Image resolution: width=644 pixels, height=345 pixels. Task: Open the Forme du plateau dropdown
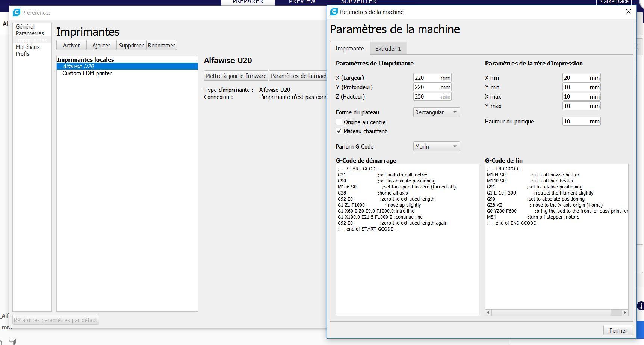click(x=437, y=112)
